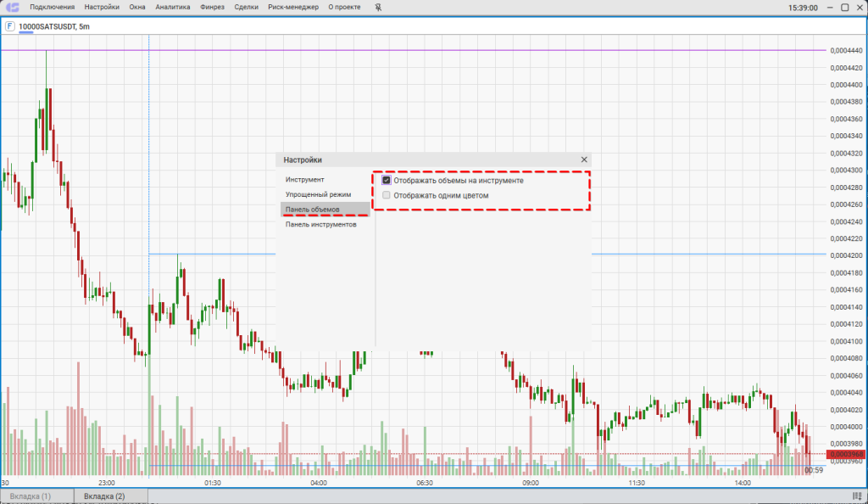The image size is (868, 504).
Task: Uncheck Отображать объемы на инструменте
Action: [x=387, y=181]
